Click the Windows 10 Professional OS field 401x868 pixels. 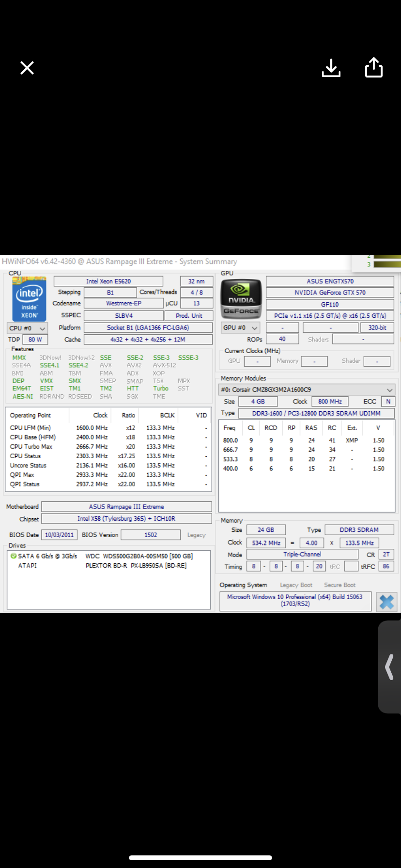tap(295, 600)
